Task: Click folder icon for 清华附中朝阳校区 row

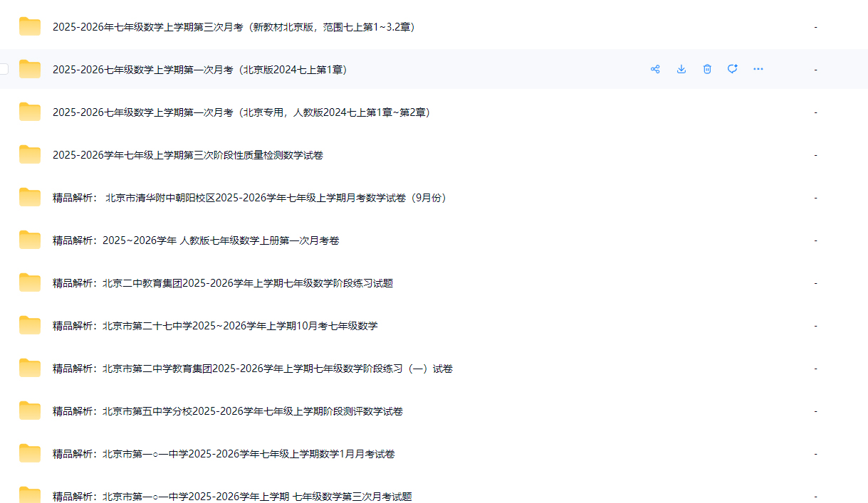Action: pos(30,198)
